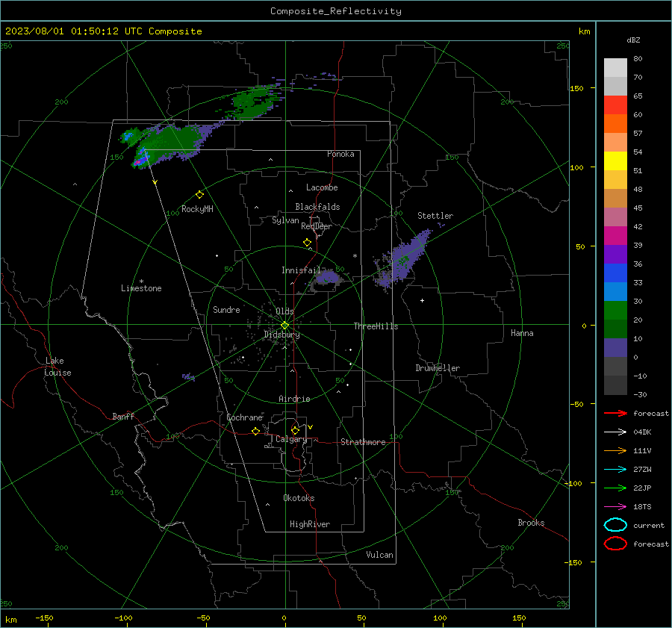The image size is (672, 628).
Task: Click the Innisfail town label
Action: 301,270
